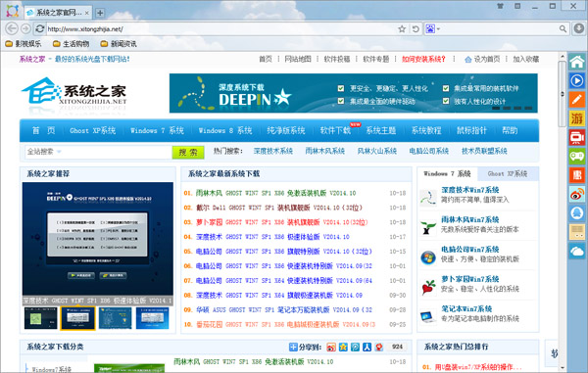Viewport: 588px width, 373px height.
Task: Open the 网站地图 link
Action: click(298, 59)
